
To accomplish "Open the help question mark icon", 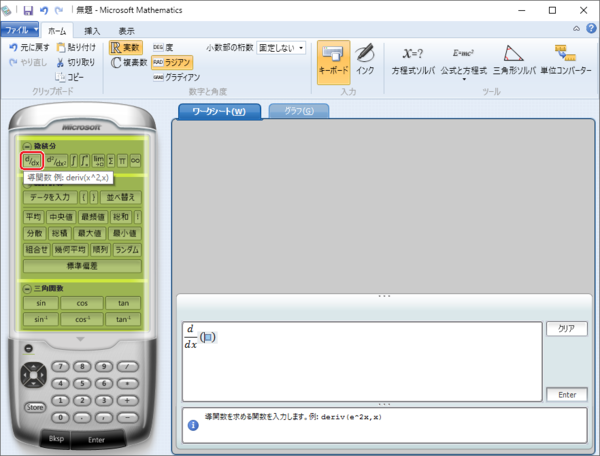I will click(x=591, y=28).
